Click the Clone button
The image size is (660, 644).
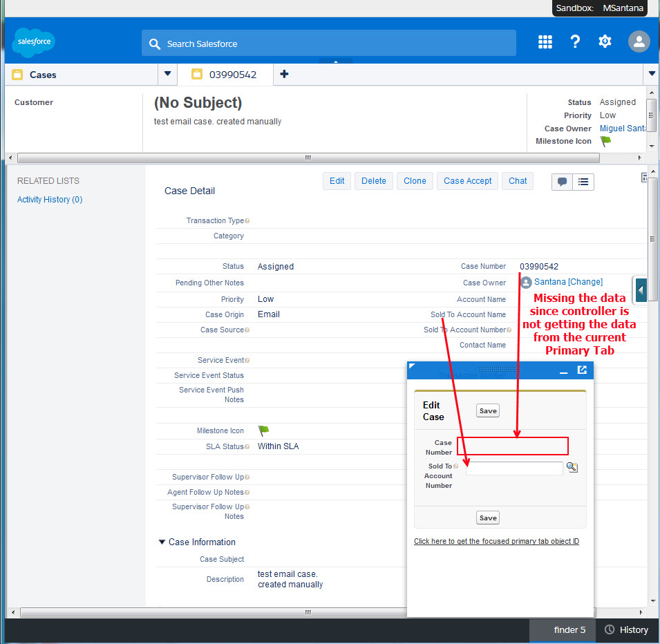point(415,181)
